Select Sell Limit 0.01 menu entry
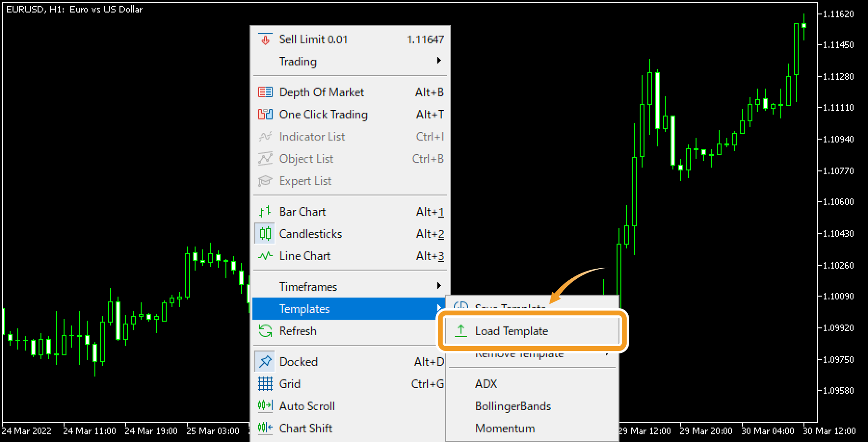Image resolution: width=868 pixels, height=442 pixels. pos(350,39)
